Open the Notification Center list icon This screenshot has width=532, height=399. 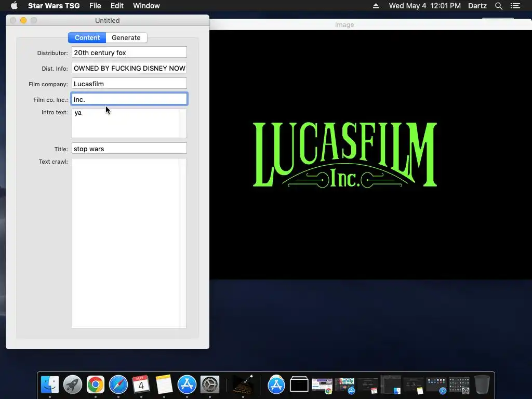(515, 6)
